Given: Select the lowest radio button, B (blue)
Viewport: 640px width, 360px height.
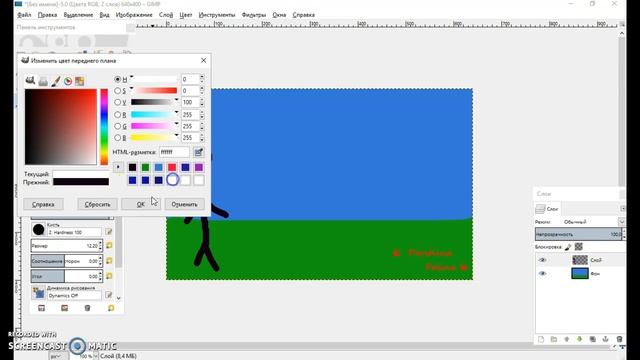Looking at the screenshot, I should pyautogui.click(x=118, y=138).
